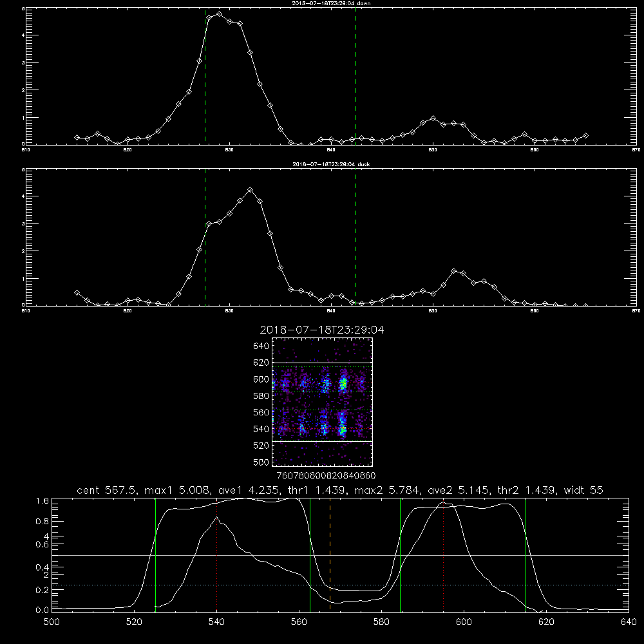Screen dimensions: 644x644
Task: Click the green dashed line near 828 in dawn plot
Action: click(205, 76)
